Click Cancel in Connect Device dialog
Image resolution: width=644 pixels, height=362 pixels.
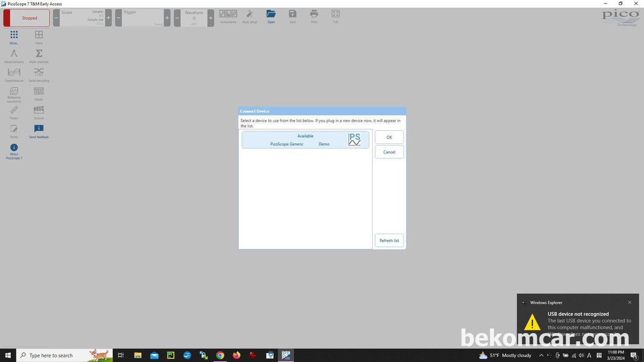[389, 152]
